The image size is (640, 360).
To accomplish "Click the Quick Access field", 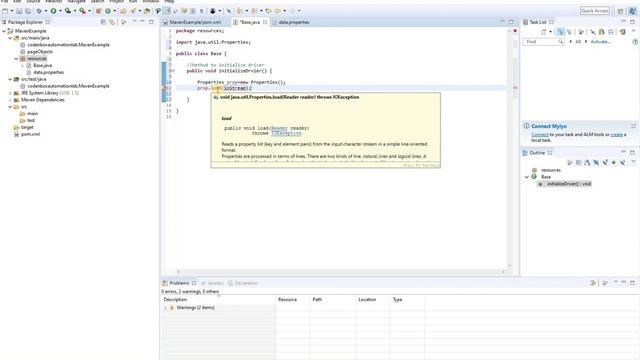I will 594,11.
